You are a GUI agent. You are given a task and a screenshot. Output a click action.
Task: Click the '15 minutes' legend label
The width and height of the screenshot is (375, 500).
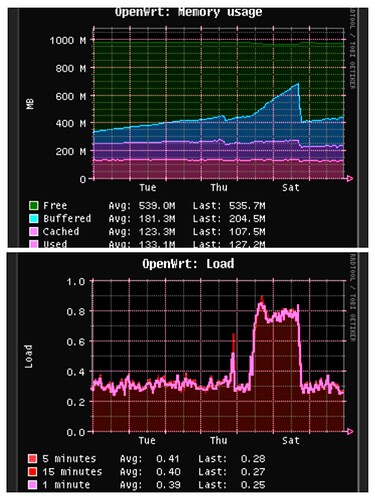tap(72, 472)
